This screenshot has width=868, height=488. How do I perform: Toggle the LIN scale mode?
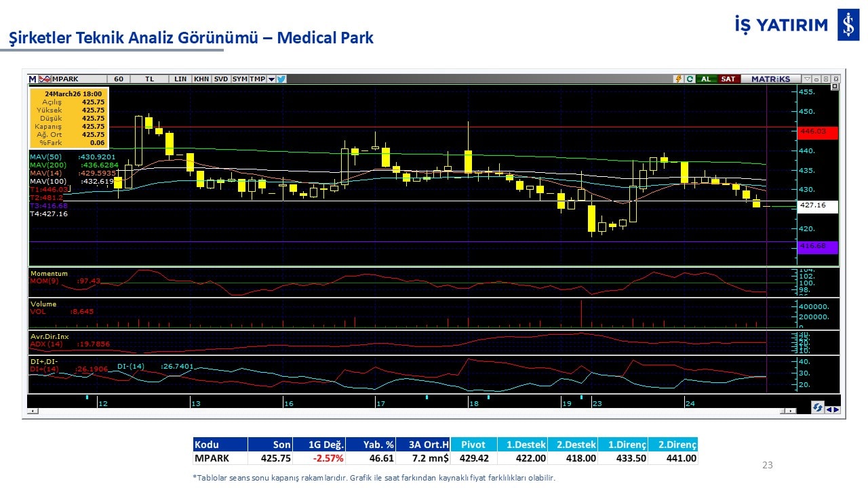pos(180,79)
